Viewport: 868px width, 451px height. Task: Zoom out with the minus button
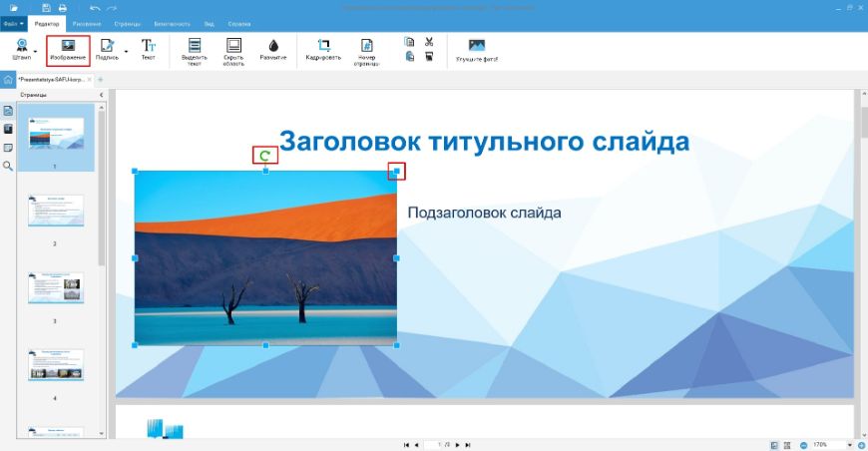coord(804,445)
